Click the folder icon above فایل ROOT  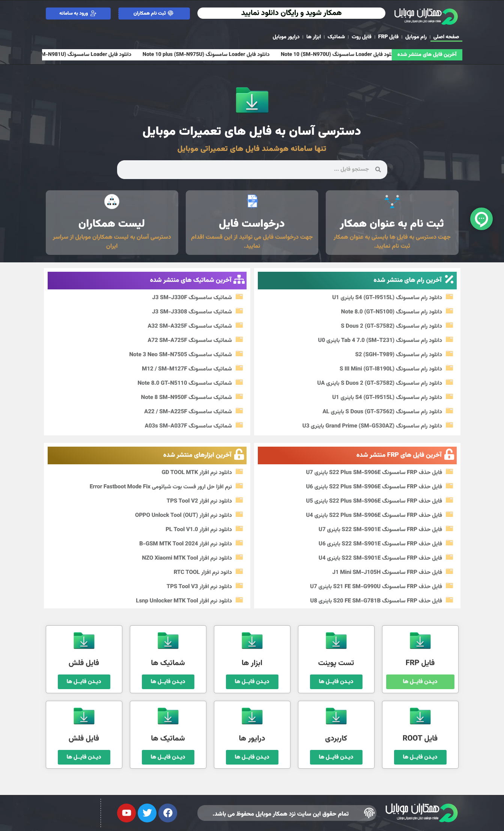click(420, 716)
